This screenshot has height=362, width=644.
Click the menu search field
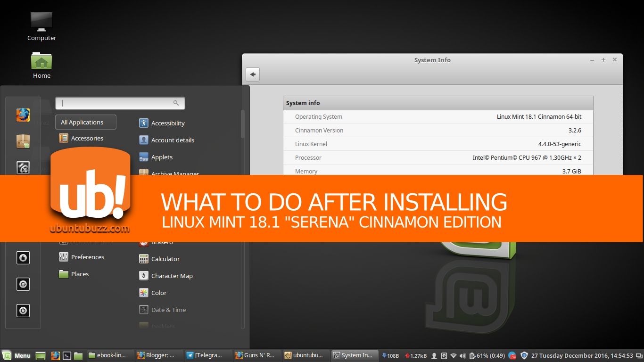(x=120, y=103)
